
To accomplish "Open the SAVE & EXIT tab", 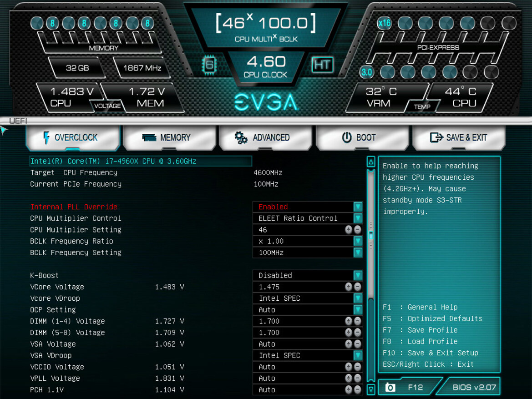I will 459,137.
